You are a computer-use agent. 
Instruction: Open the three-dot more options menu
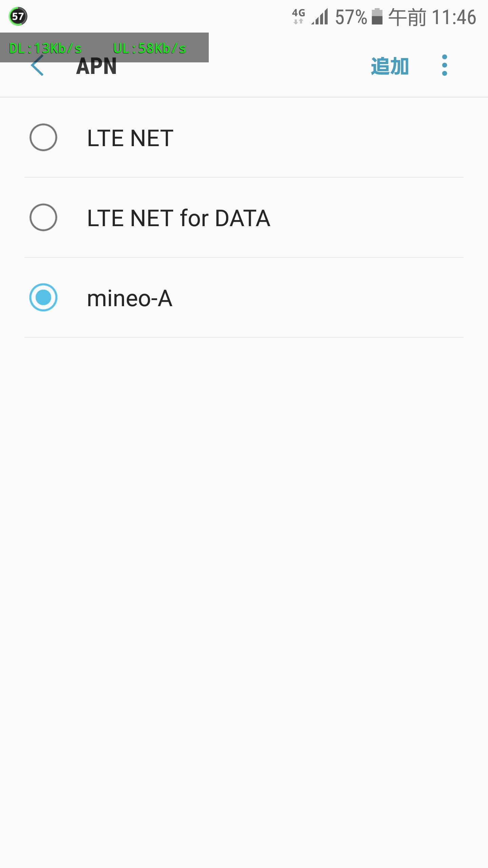445,65
